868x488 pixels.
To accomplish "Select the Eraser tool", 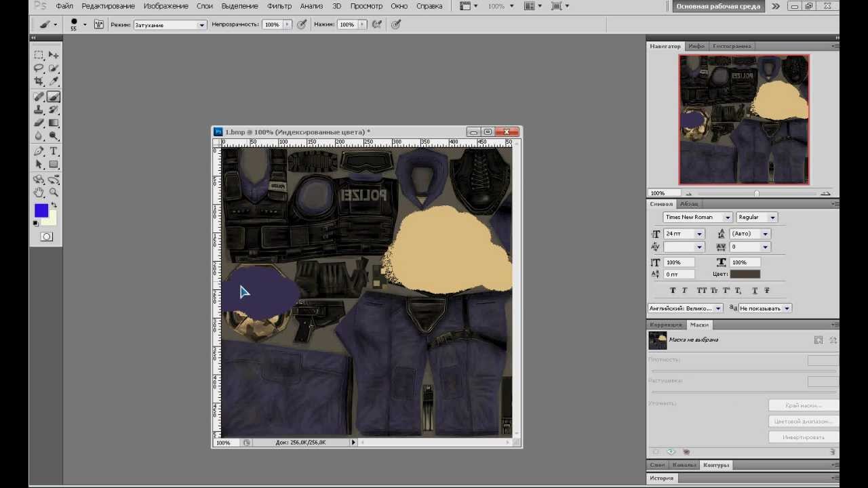I will pyautogui.click(x=39, y=123).
